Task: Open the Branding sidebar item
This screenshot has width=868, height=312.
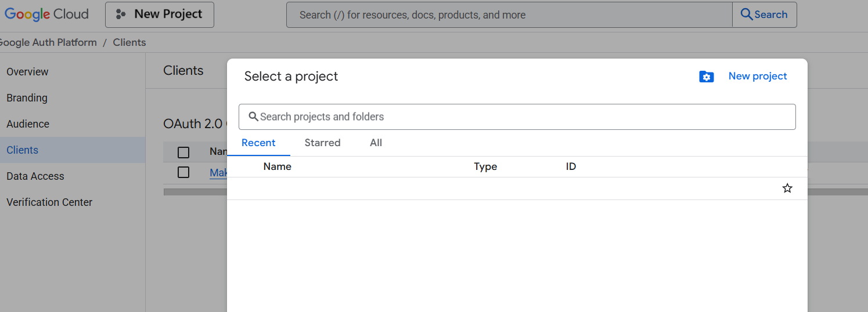Action: coord(73,98)
